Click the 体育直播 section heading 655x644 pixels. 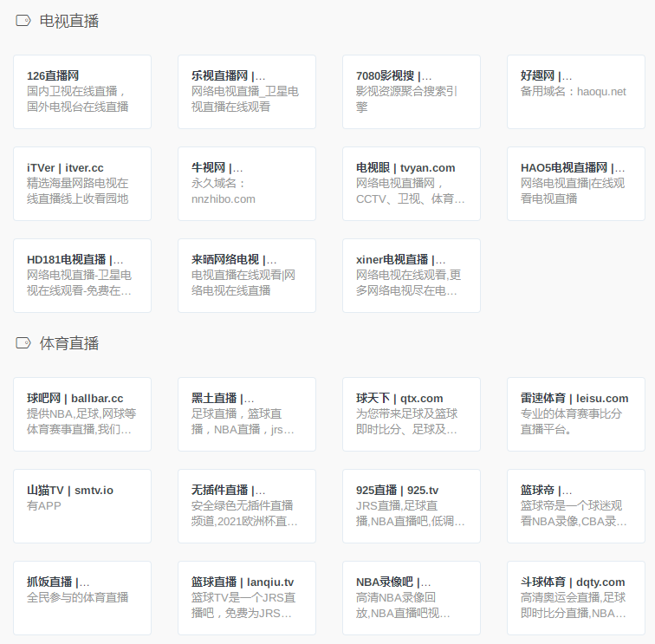pyautogui.click(x=69, y=343)
